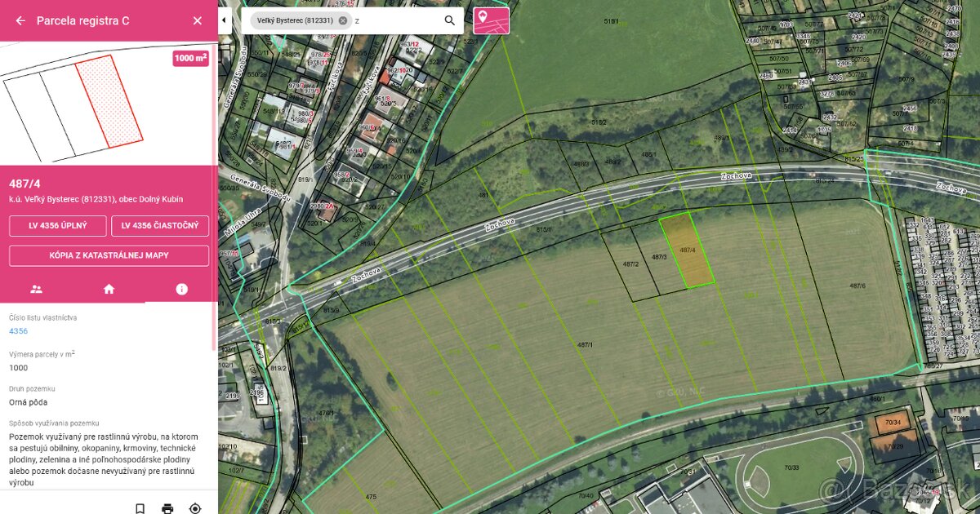Open ownership sheet link 4356

pyautogui.click(x=18, y=331)
